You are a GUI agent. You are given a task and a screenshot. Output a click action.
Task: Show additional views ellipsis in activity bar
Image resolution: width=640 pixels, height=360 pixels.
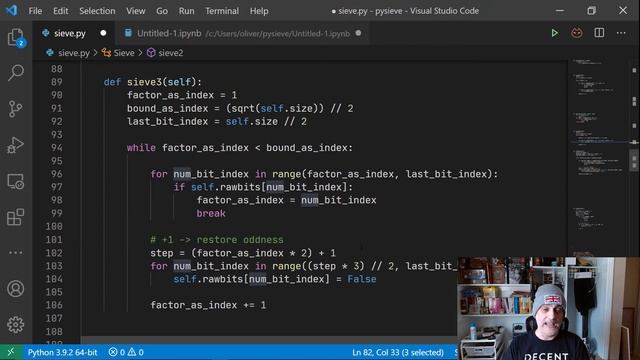click(x=16, y=253)
